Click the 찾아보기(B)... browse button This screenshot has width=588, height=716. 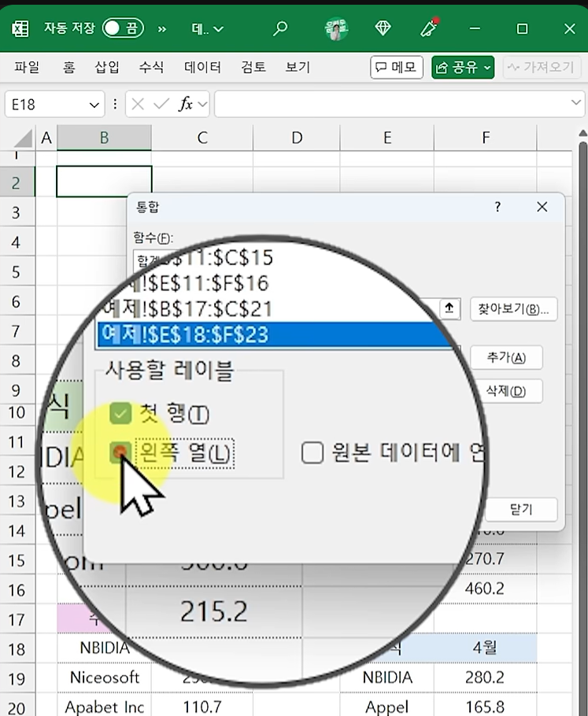tap(513, 309)
